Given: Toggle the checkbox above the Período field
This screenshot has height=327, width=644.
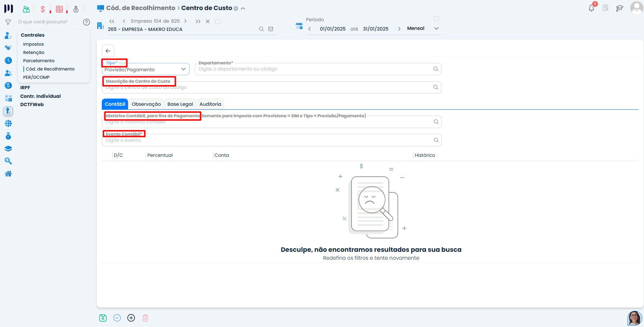Looking at the screenshot, I should tap(436, 19).
